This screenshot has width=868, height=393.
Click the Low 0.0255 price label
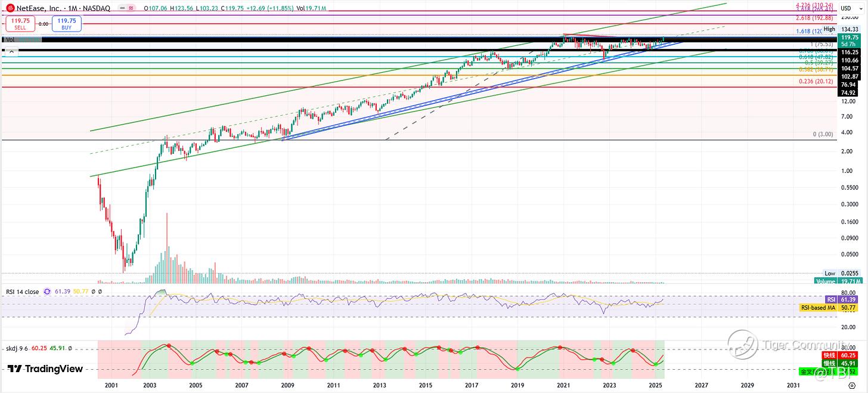click(x=842, y=273)
